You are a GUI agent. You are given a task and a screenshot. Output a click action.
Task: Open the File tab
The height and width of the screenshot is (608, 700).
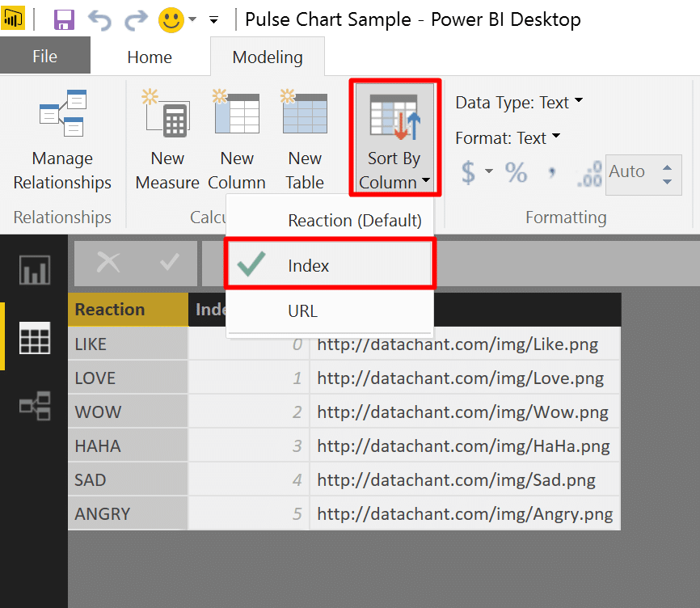[45, 57]
